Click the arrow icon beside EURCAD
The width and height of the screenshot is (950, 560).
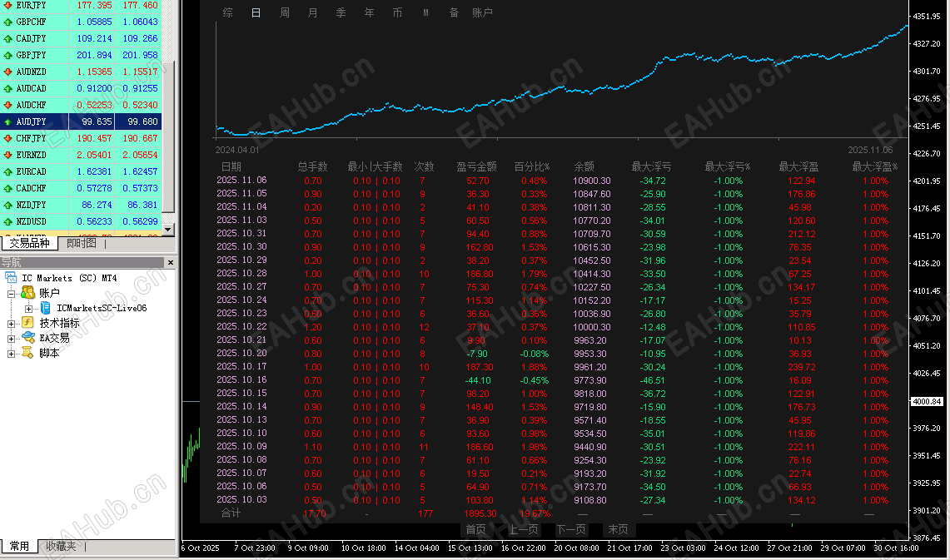pos(7,171)
